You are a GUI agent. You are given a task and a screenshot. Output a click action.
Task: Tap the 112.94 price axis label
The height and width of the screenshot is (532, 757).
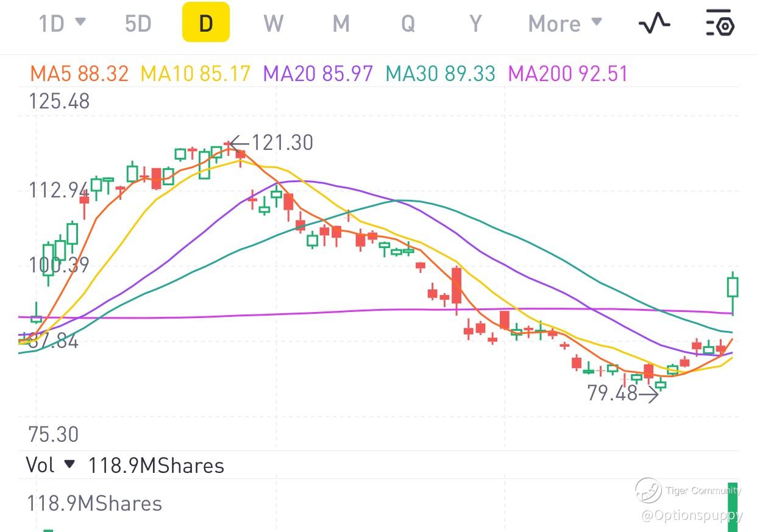59,190
